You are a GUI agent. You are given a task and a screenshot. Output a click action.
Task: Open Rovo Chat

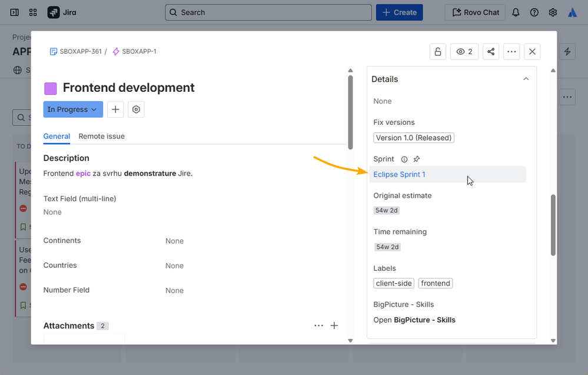(475, 12)
